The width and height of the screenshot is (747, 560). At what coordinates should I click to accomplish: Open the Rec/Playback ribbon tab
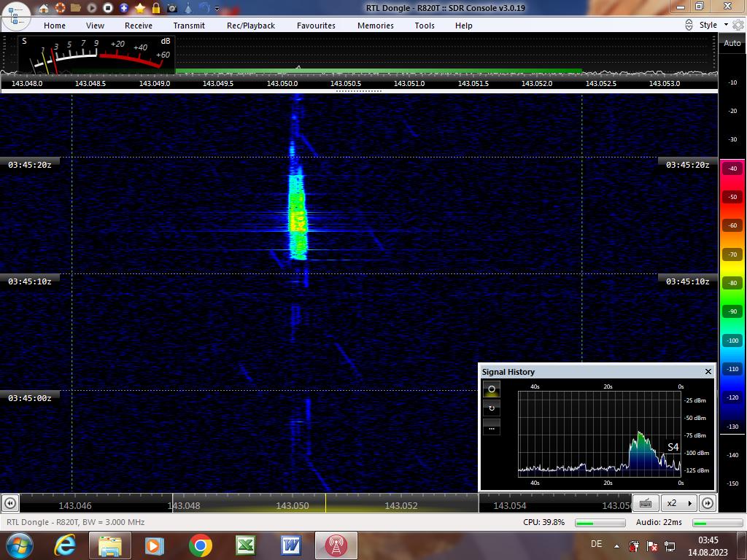[x=251, y=26]
